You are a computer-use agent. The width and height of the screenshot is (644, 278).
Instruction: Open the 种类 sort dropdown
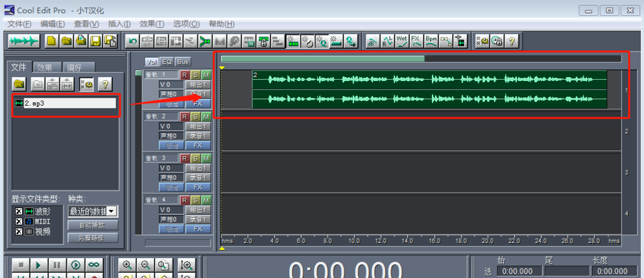tap(112, 211)
